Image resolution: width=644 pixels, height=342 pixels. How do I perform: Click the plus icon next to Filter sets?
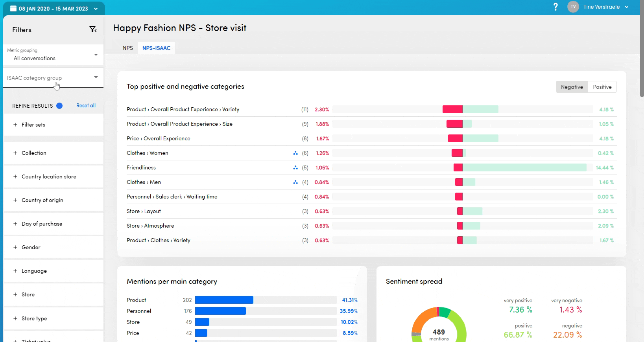[15, 125]
